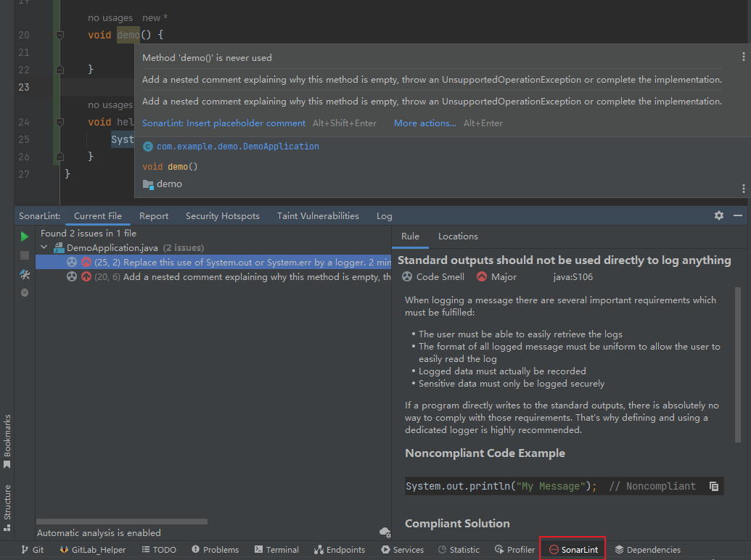Switch to the Report tab
The image size is (751, 560).
pyautogui.click(x=154, y=216)
